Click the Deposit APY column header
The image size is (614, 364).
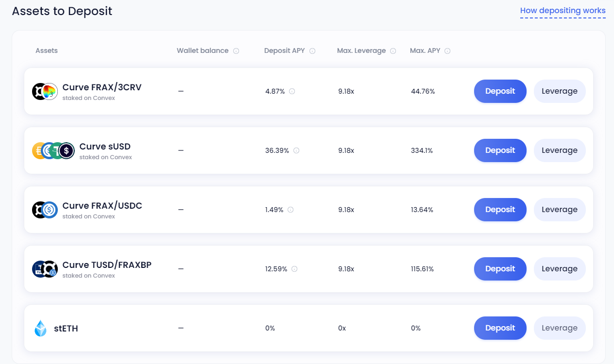[285, 50]
